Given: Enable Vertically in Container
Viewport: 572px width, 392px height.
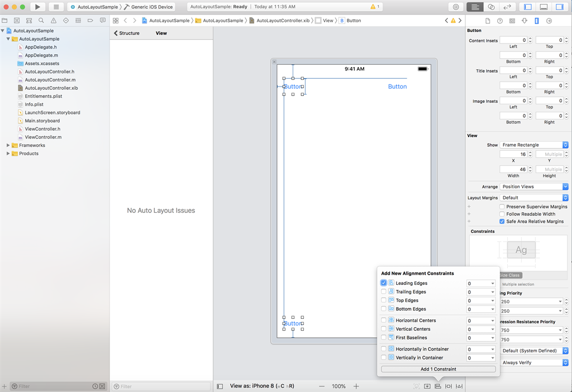Looking at the screenshot, I should click(383, 357).
